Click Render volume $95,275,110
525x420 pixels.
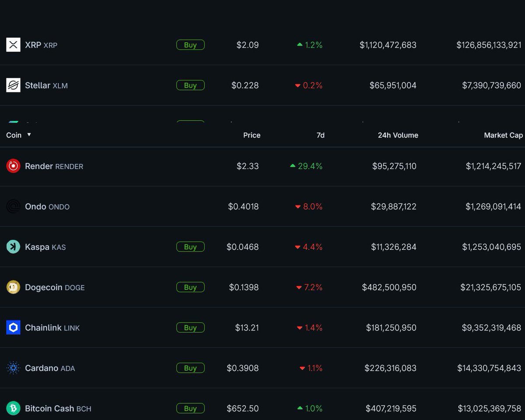coord(394,166)
